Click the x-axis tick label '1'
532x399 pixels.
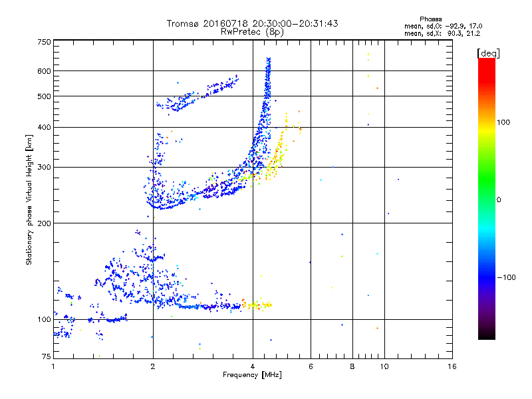click(53, 366)
